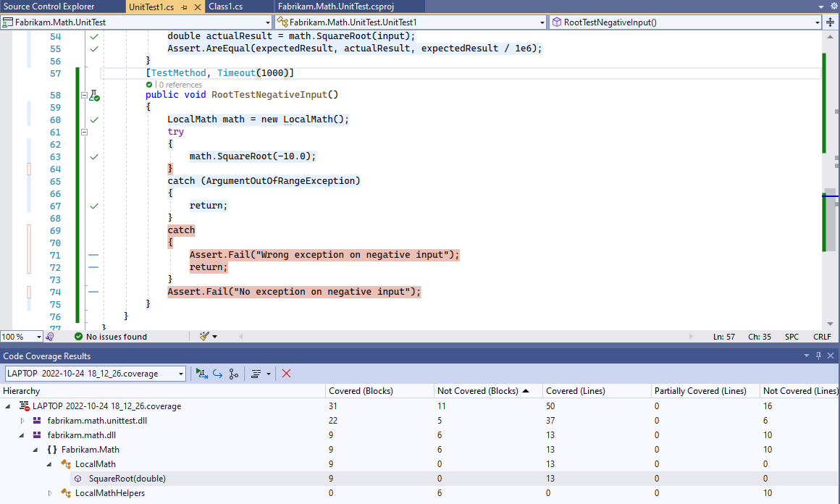Collapse the Fabrikam.Math namespace node

34,449
